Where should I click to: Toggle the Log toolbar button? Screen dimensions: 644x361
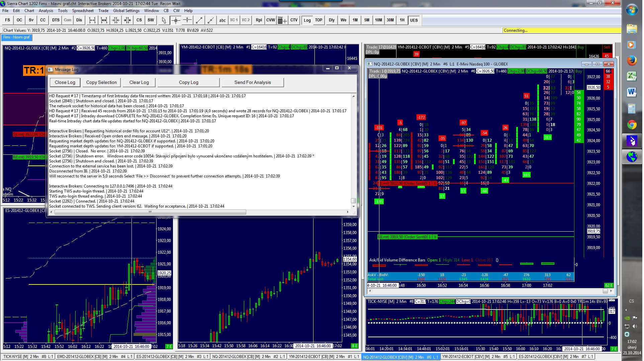coord(307,20)
